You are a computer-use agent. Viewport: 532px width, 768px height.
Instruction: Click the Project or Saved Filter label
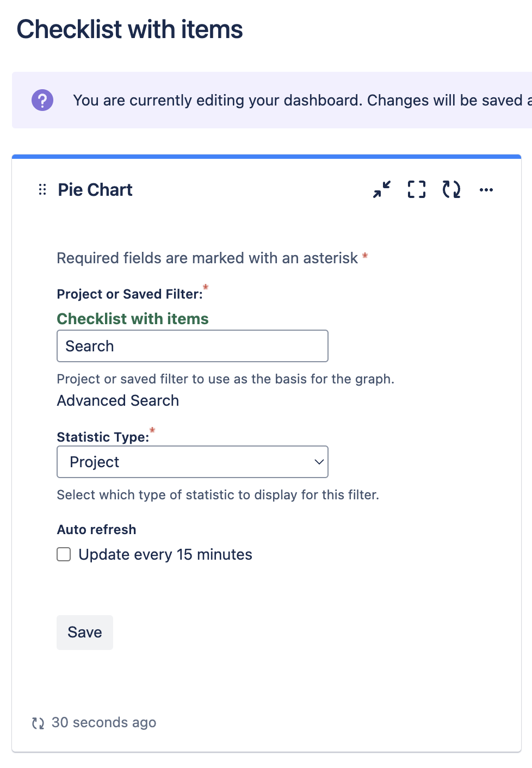point(129,294)
